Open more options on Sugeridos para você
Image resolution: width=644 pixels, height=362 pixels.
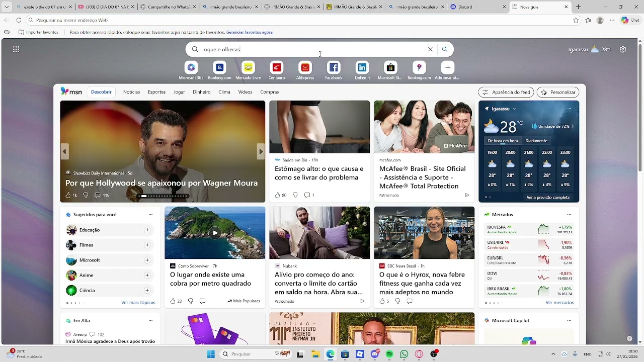point(150,215)
